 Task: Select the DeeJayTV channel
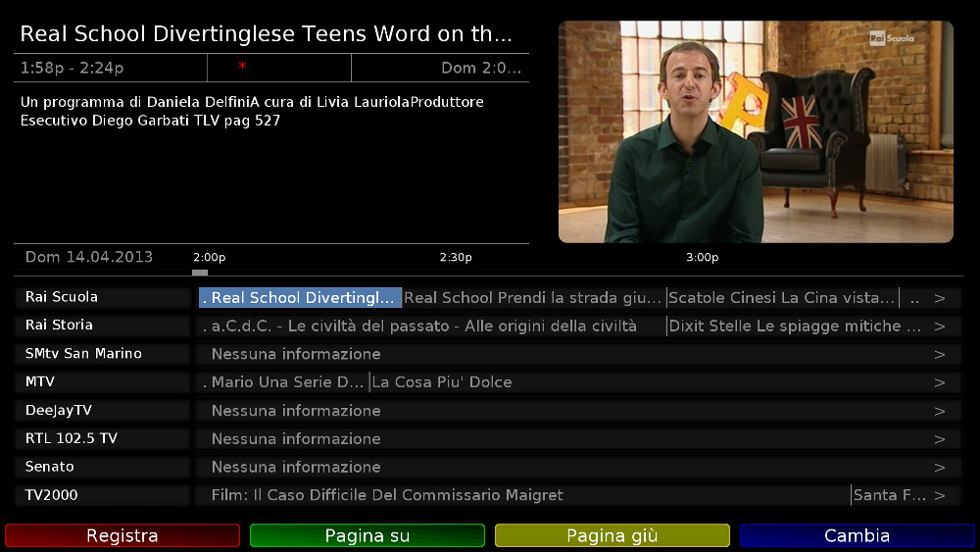point(103,411)
